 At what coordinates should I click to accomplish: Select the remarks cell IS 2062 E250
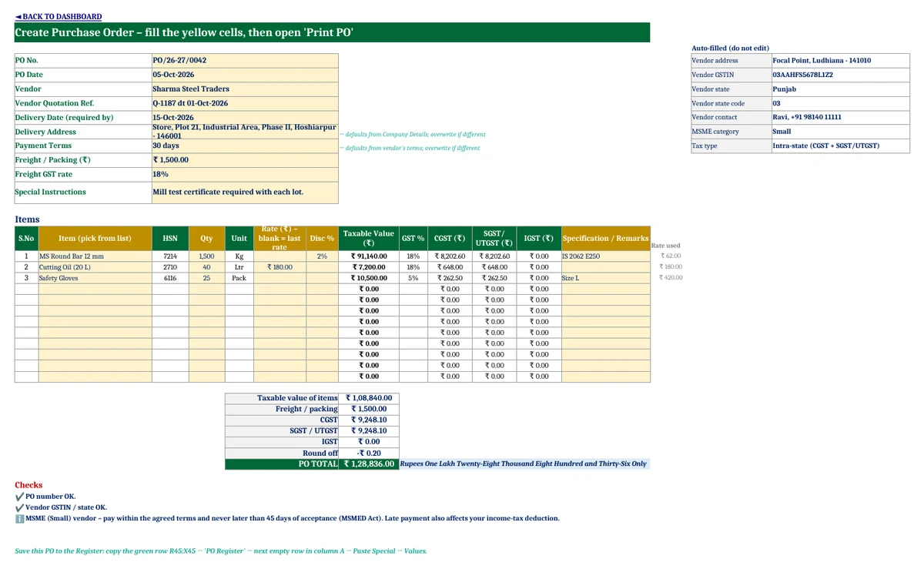605,256
